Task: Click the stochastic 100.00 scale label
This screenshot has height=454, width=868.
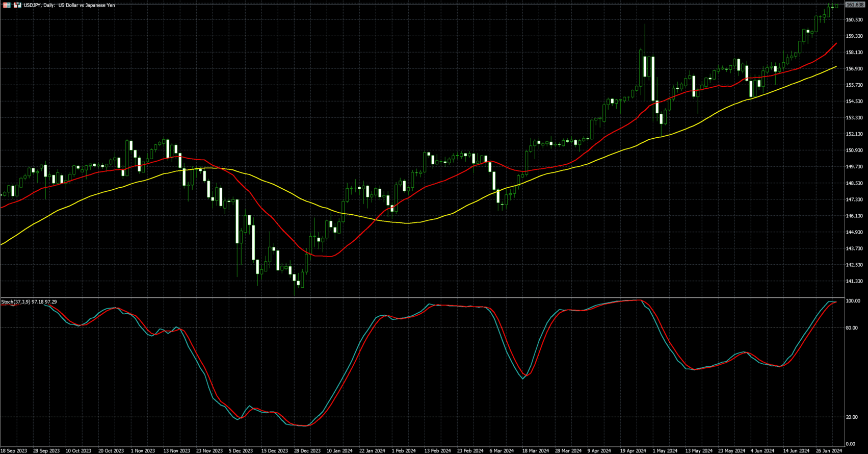Action: [x=853, y=301]
